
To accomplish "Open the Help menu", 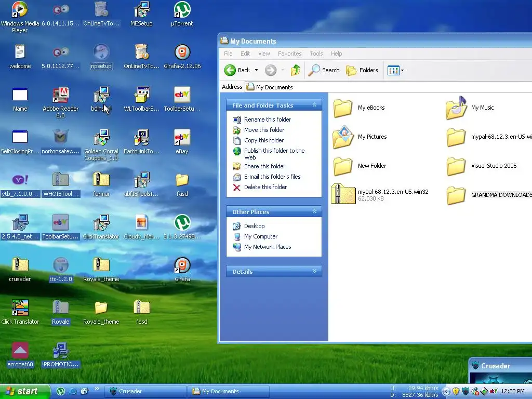I will (x=336, y=54).
